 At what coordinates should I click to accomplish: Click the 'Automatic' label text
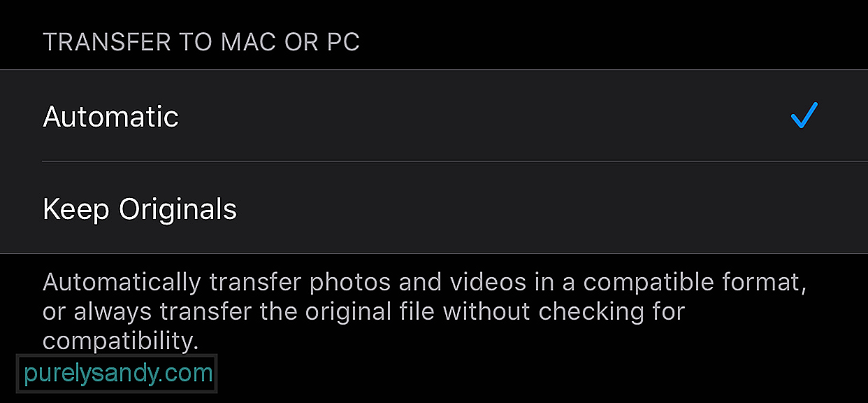[x=110, y=116]
